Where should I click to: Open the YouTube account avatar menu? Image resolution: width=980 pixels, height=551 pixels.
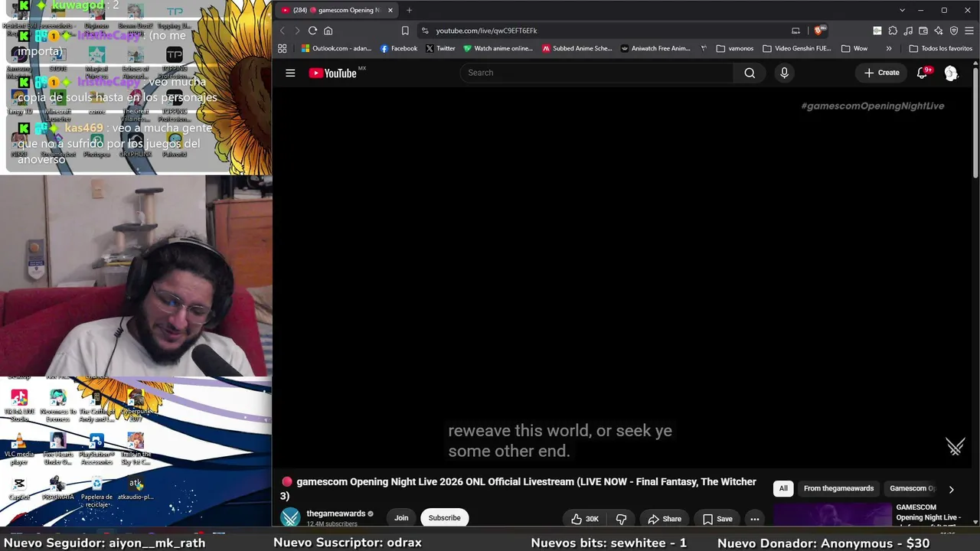pyautogui.click(x=951, y=73)
